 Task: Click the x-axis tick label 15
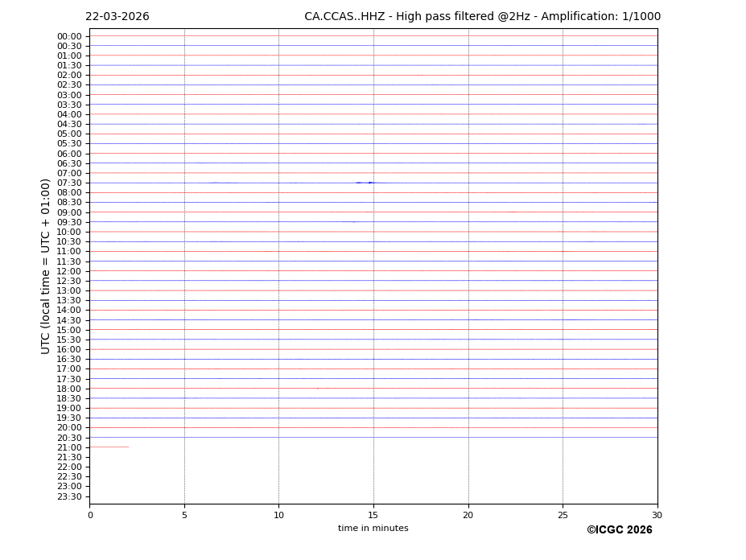tap(373, 515)
